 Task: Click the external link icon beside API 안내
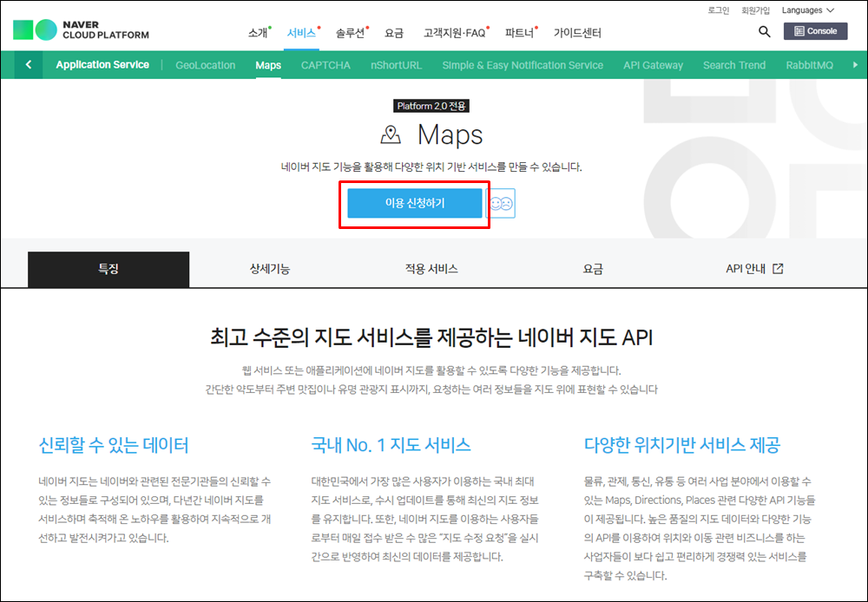(778, 269)
